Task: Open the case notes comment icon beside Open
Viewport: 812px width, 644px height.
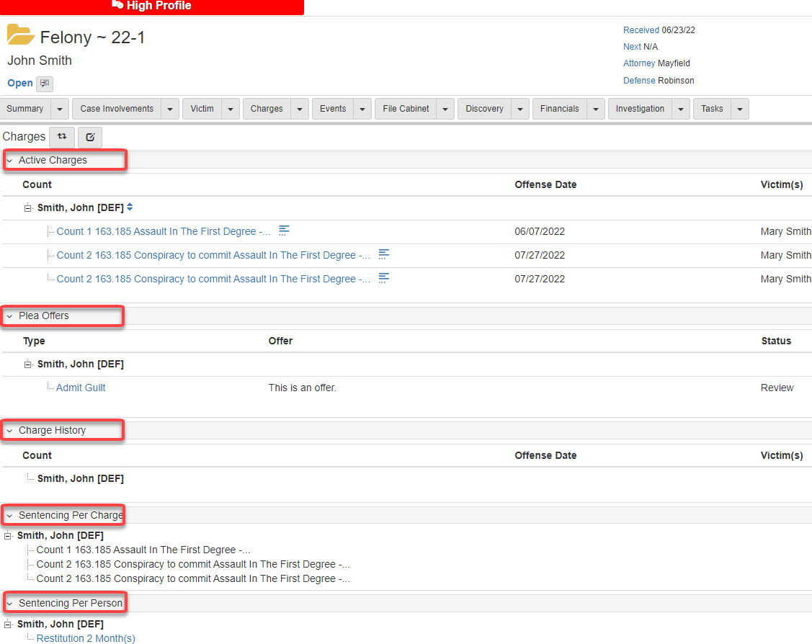Action: 45,84
